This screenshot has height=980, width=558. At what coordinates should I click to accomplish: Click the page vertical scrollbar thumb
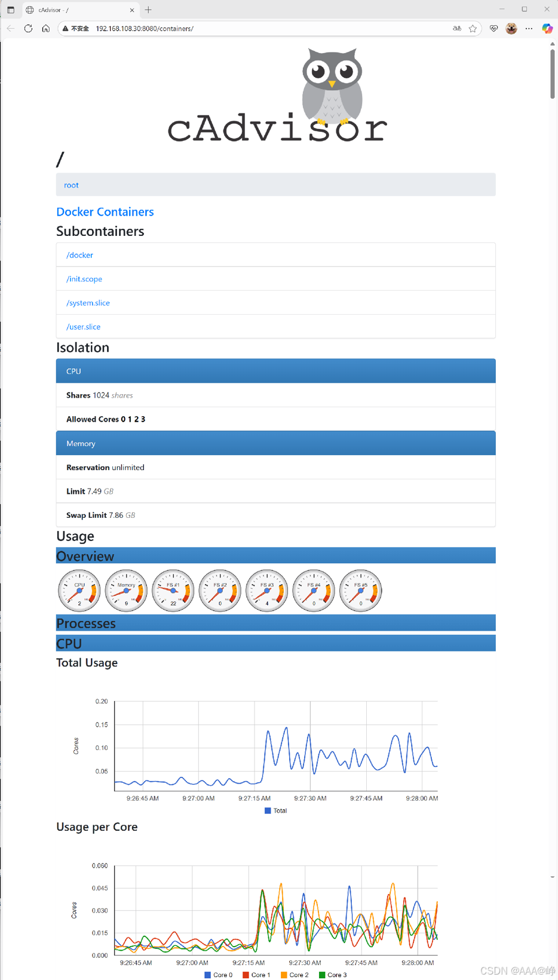[552, 74]
